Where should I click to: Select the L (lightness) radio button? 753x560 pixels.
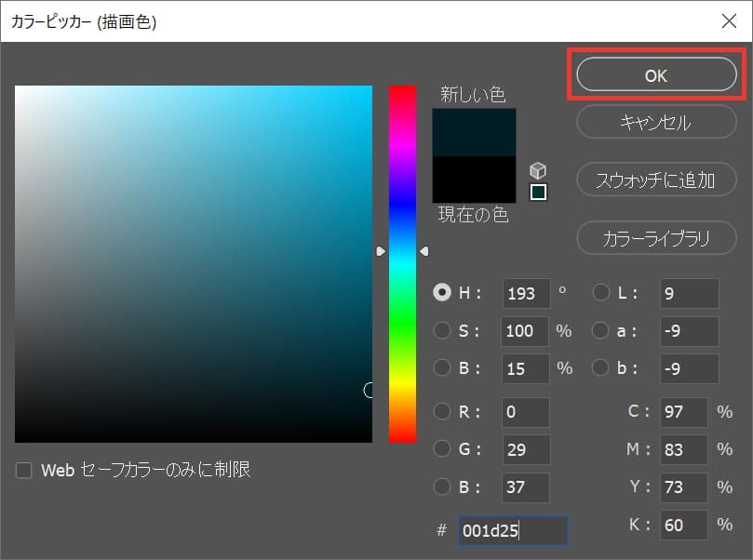tap(600, 292)
